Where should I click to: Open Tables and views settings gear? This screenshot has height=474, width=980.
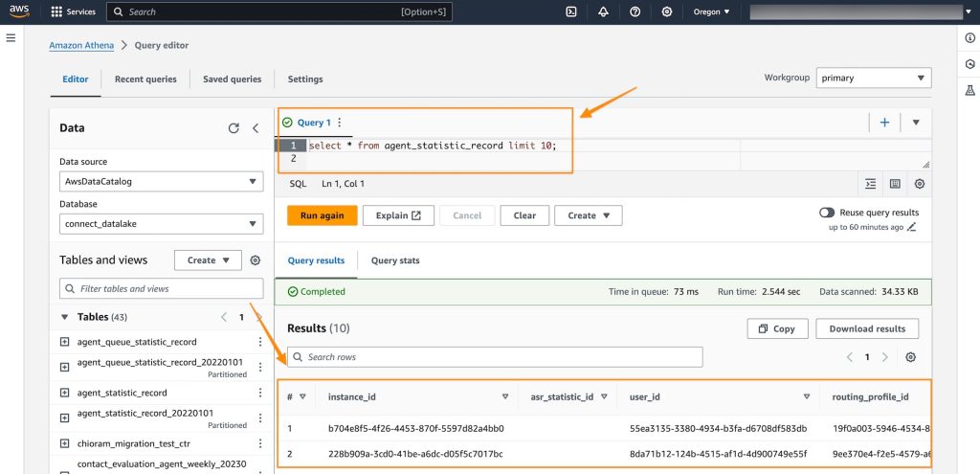256,260
